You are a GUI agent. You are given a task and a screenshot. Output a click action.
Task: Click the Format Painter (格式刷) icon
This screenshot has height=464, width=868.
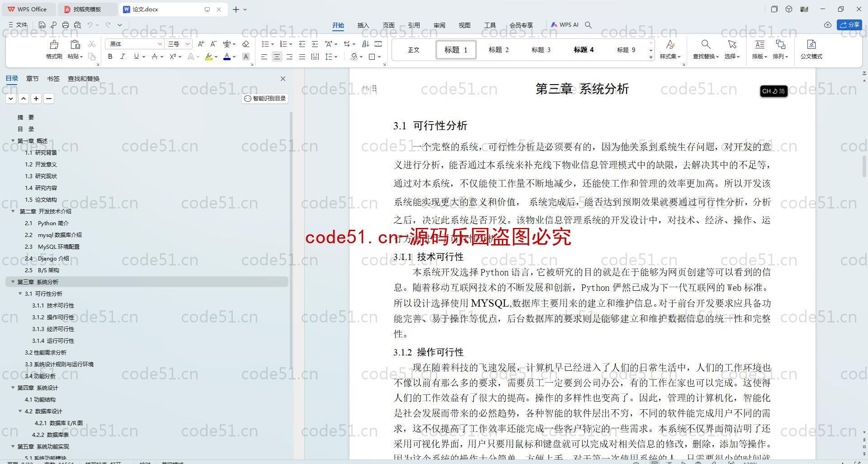point(54,44)
